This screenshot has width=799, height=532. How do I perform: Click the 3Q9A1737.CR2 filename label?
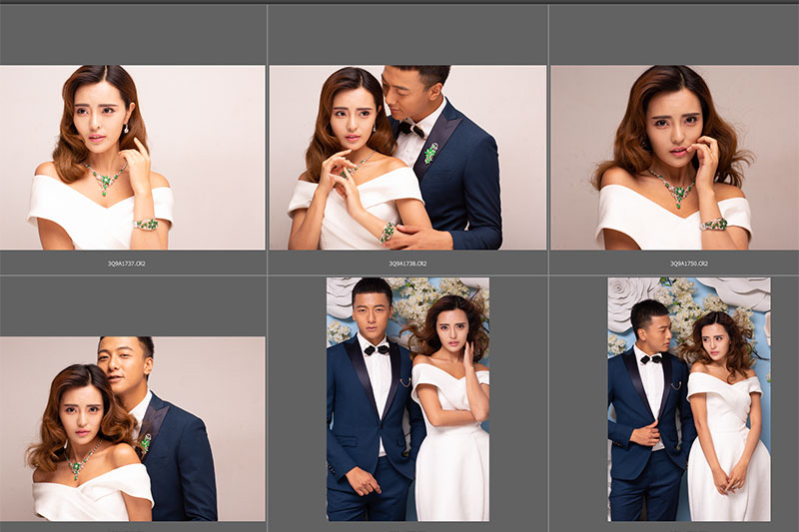127,264
